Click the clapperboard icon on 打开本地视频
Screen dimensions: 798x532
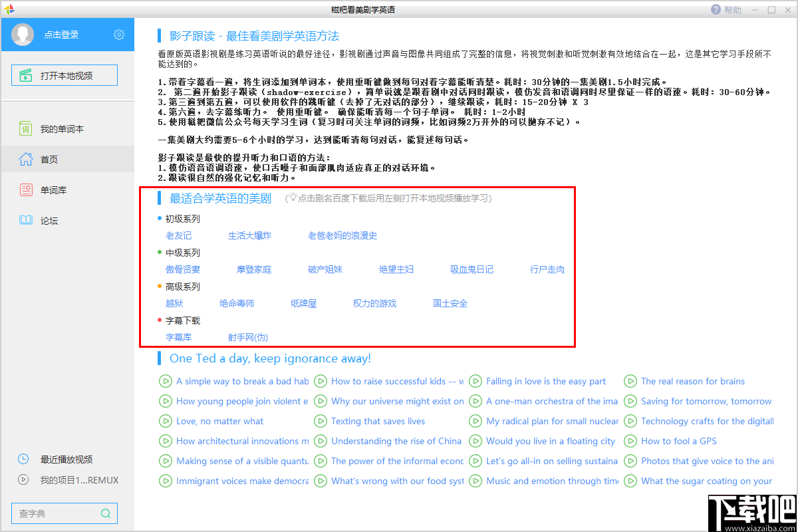pos(27,75)
